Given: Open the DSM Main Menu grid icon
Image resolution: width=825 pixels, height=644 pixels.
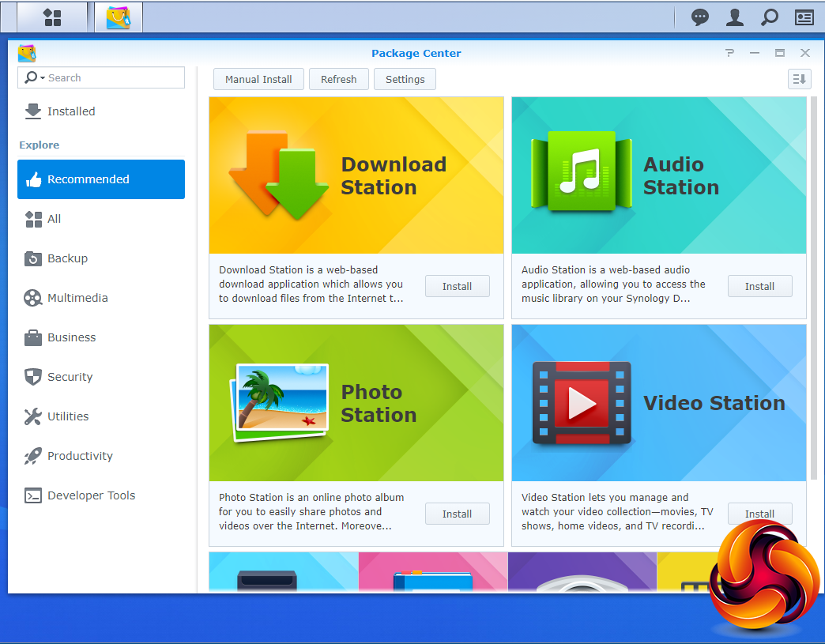Looking at the screenshot, I should coord(52,17).
